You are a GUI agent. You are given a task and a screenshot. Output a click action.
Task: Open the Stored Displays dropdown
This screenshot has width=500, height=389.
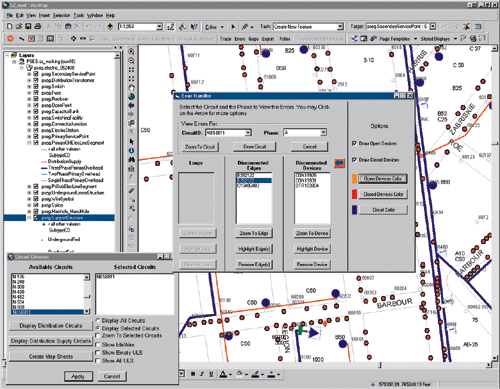click(439, 39)
